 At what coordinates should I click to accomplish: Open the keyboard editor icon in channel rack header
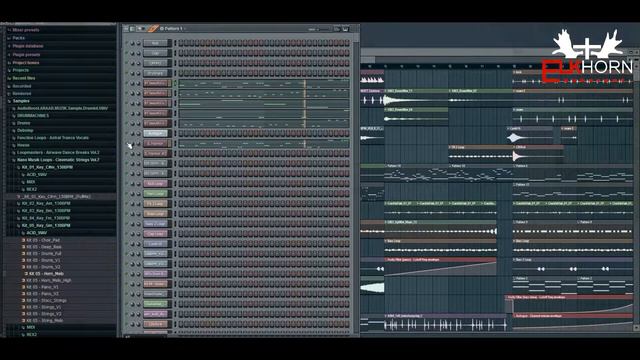pyautogui.click(x=345, y=29)
